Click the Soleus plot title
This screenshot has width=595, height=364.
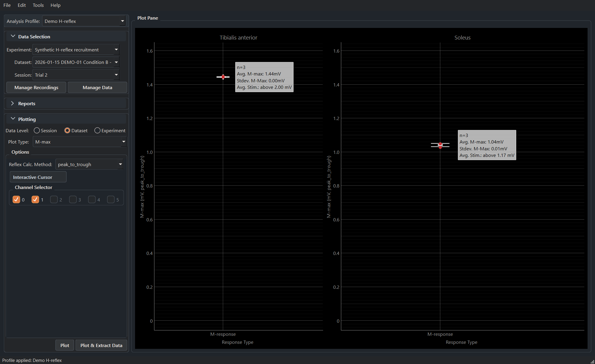[x=462, y=37]
